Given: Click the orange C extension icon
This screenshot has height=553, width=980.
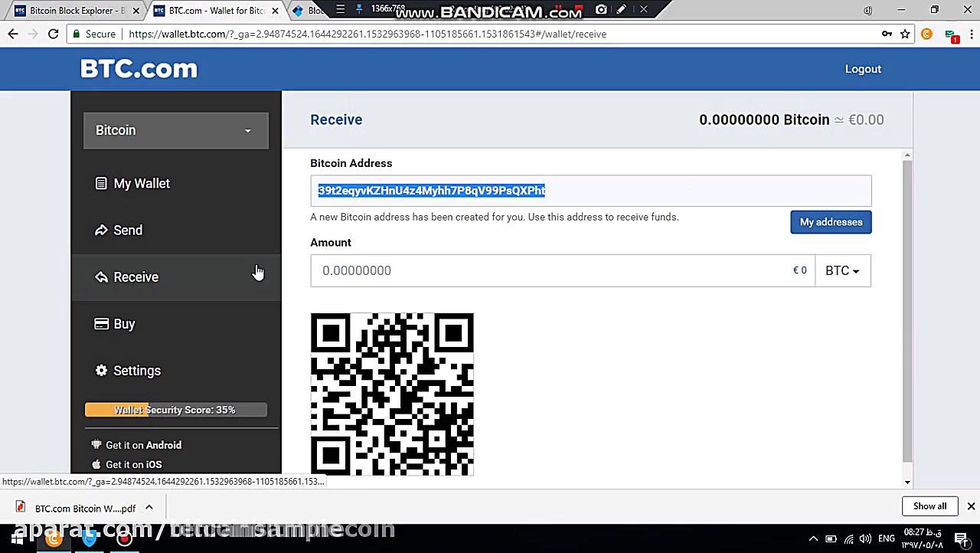Looking at the screenshot, I should (x=927, y=34).
